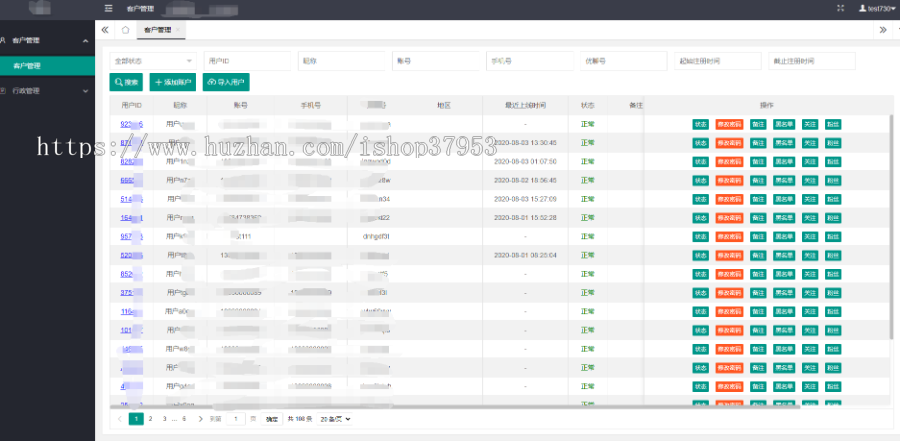
Task: Close the 客户管理 tab with its X
Action: click(x=180, y=30)
